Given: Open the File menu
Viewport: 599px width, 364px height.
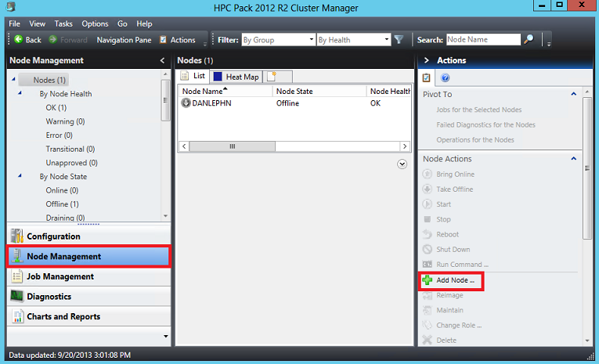Looking at the screenshot, I should 15,23.
